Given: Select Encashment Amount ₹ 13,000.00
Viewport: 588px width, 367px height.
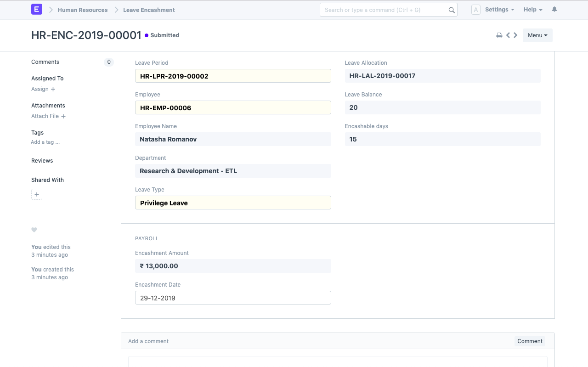Looking at the screenshot, I should pos(233,266).
